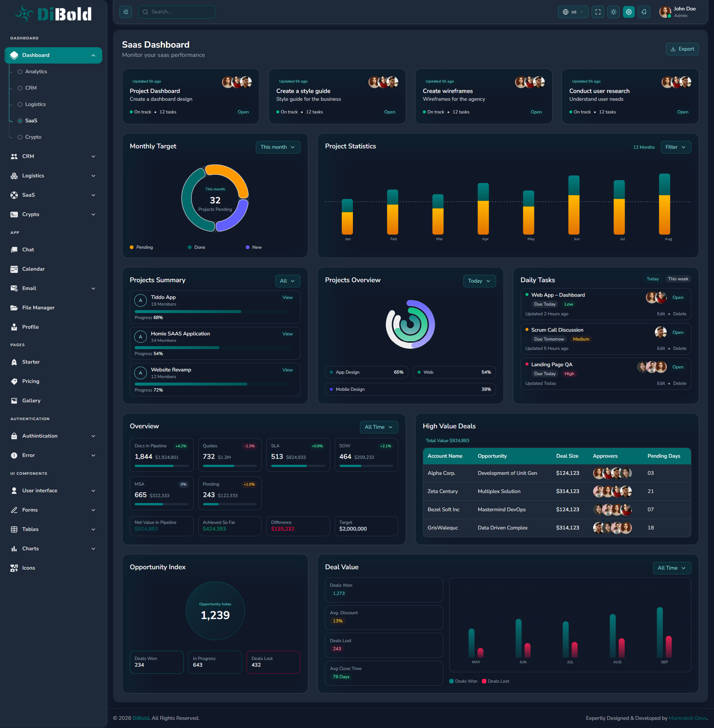The width and height of the screenshot is (714, 728).
Task: Click Docs in Pipeline progress bar
Action: pyautogui.click(x=162, y=466)
